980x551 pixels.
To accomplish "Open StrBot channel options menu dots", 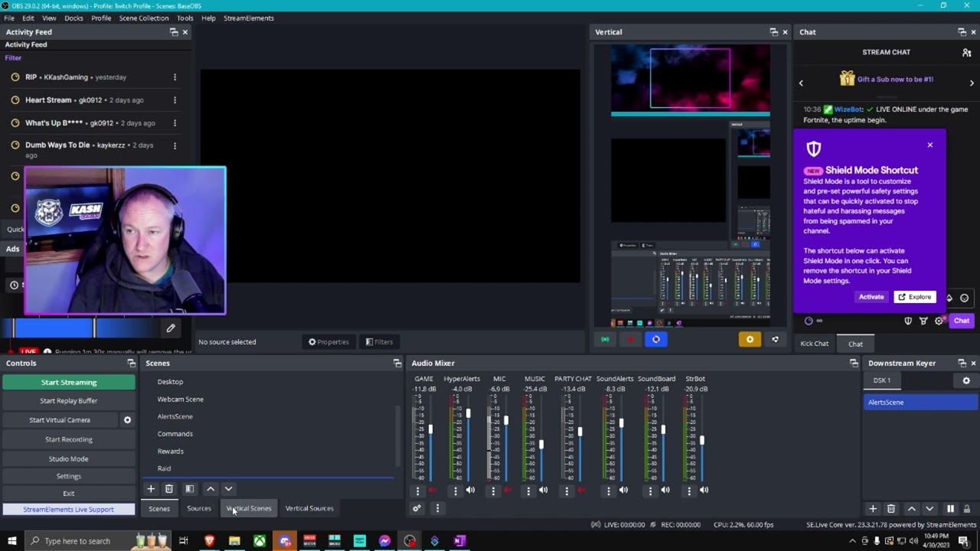I will click(689, 491).
